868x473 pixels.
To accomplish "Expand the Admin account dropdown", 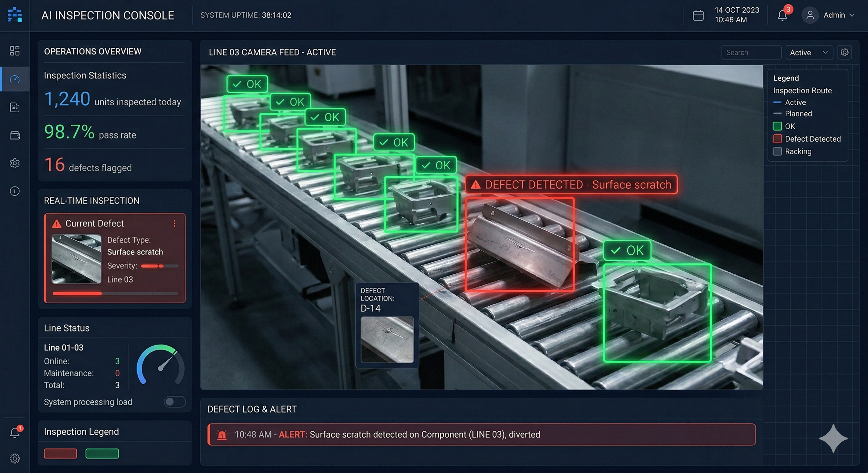I will (838, 15).
